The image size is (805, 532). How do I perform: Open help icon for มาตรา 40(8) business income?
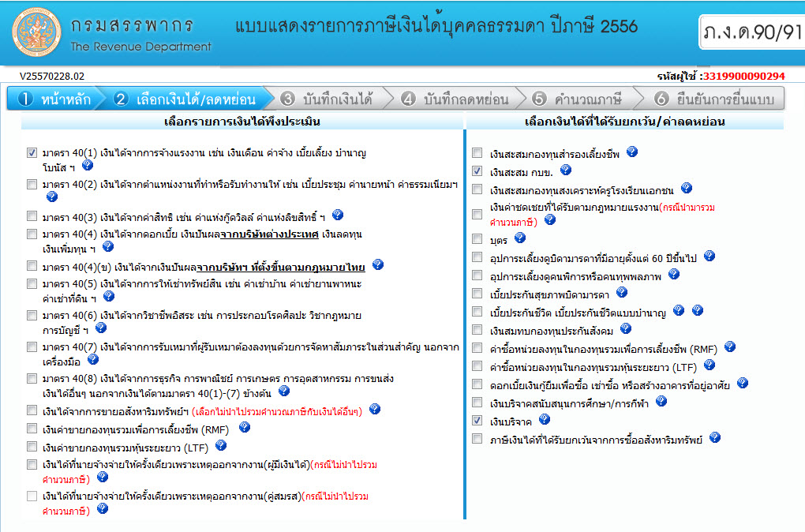[284, 392]
